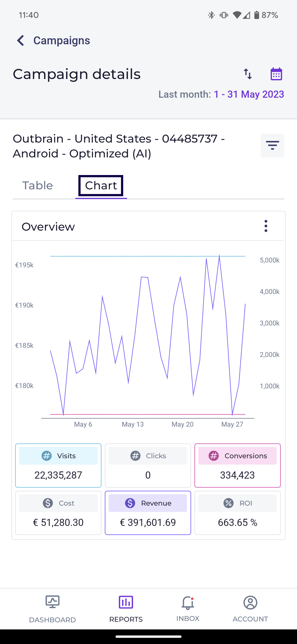Open the Inbox bell icon
This screenshot has width=297, height=644.
point(188,602)
